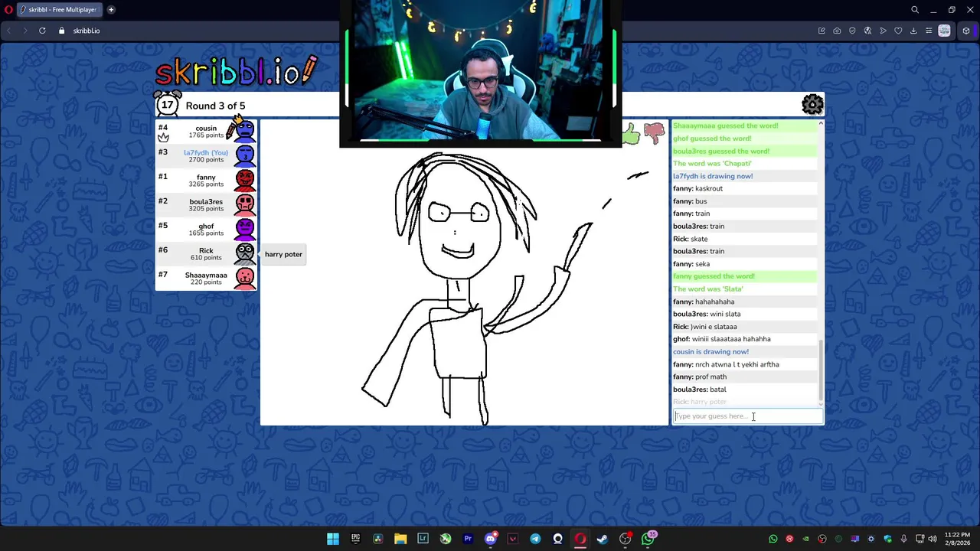The height and width of the screenshot is (551, 980).
Task: Open Premiere Pro from taskbar
Action: click(x=468, y=539)
